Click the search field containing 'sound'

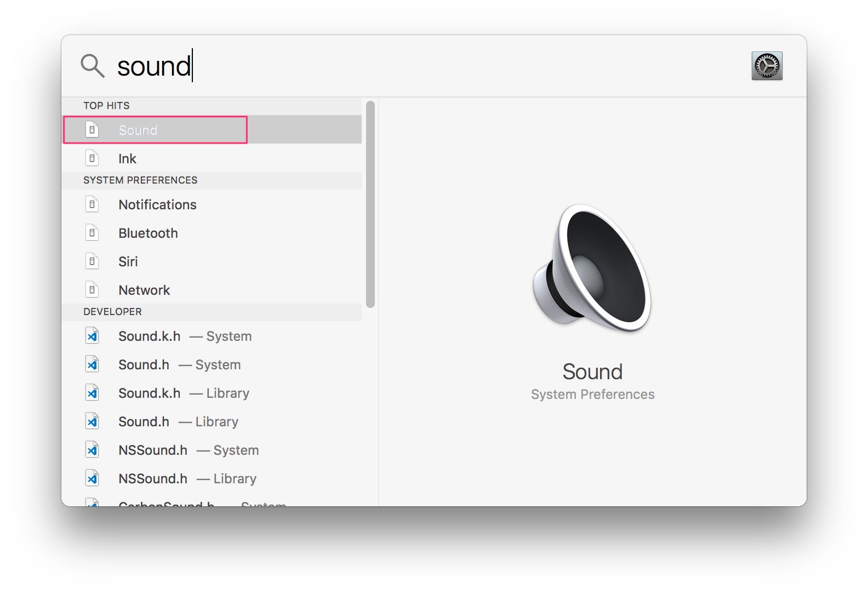pyautogui.click(x=427, y=66)
